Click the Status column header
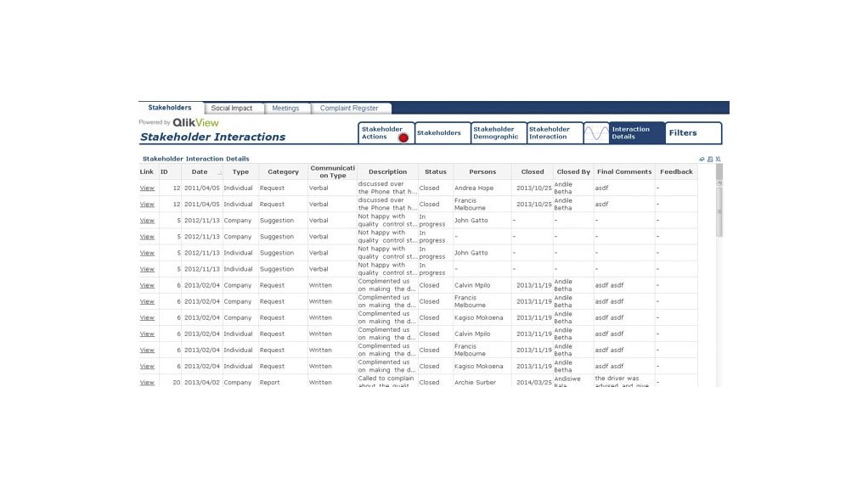868x488 pixels. [436, 171]
